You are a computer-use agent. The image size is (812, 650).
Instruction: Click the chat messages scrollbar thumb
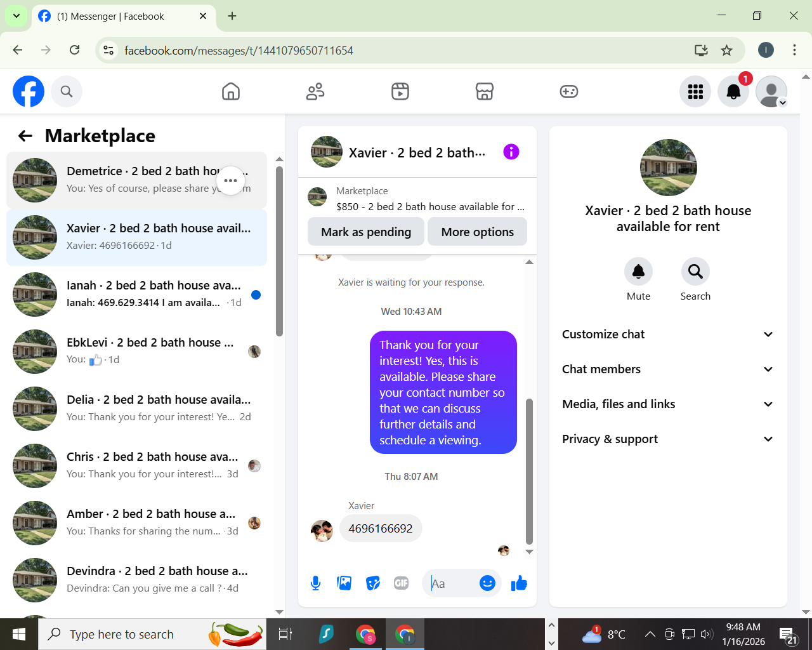pos(529,471)
